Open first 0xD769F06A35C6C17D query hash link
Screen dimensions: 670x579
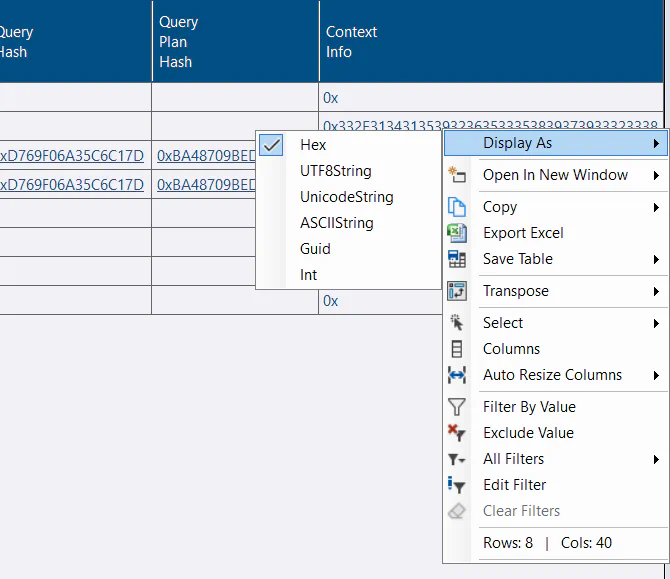[72, 156]
